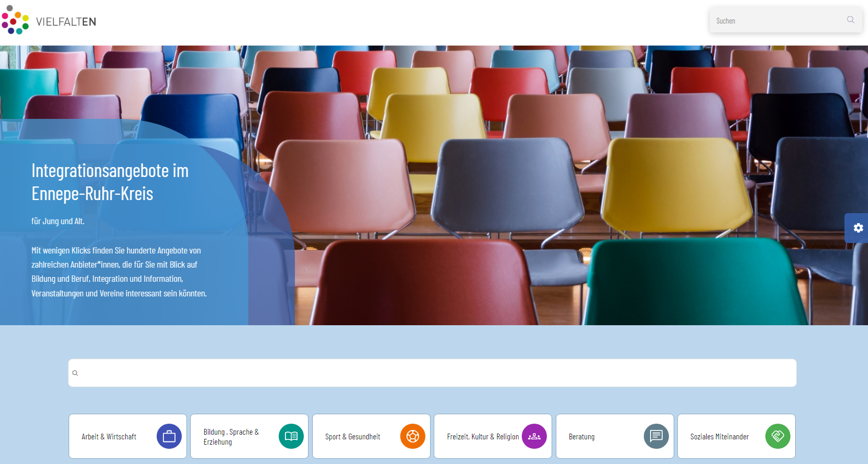This screenshot has height=464, width=868.
Task: Open the Soziales Miteinander category
Action: click(x=737, y=436)
